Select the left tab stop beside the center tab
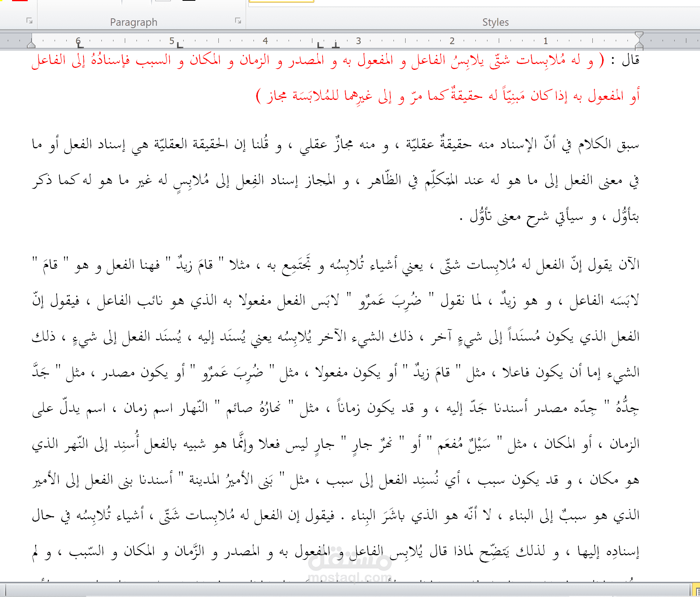Viewport: 700px width, 597px height. point(320,45)
